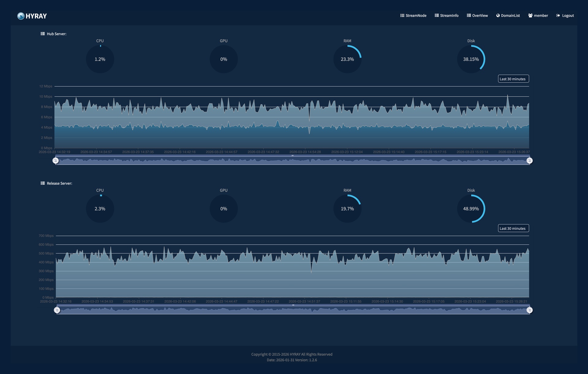
Task: Click Hub chart left zoom slider handle
Action: click(55, 160)
